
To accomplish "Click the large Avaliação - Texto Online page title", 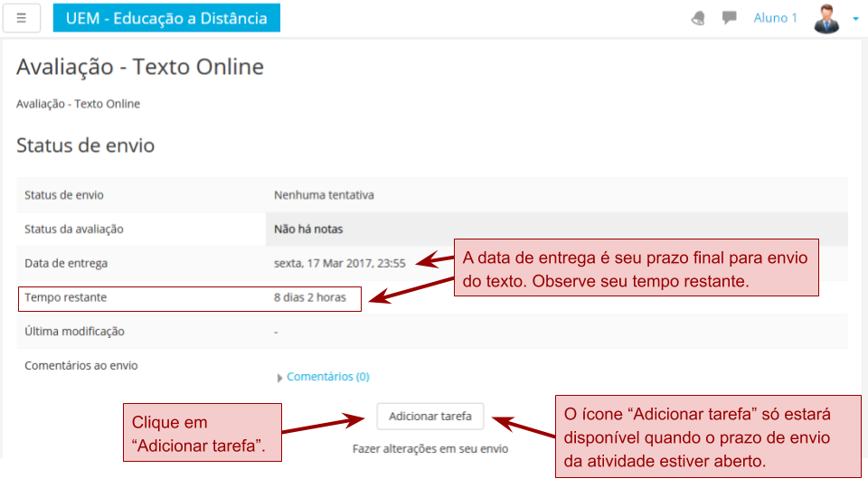I will 140,67.
